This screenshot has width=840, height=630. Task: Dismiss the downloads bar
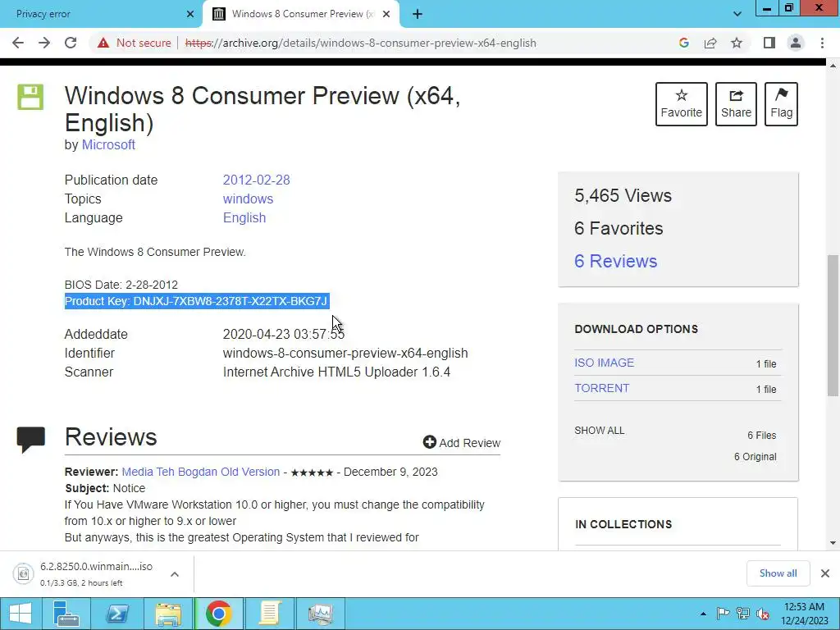[x=825, y=573]
